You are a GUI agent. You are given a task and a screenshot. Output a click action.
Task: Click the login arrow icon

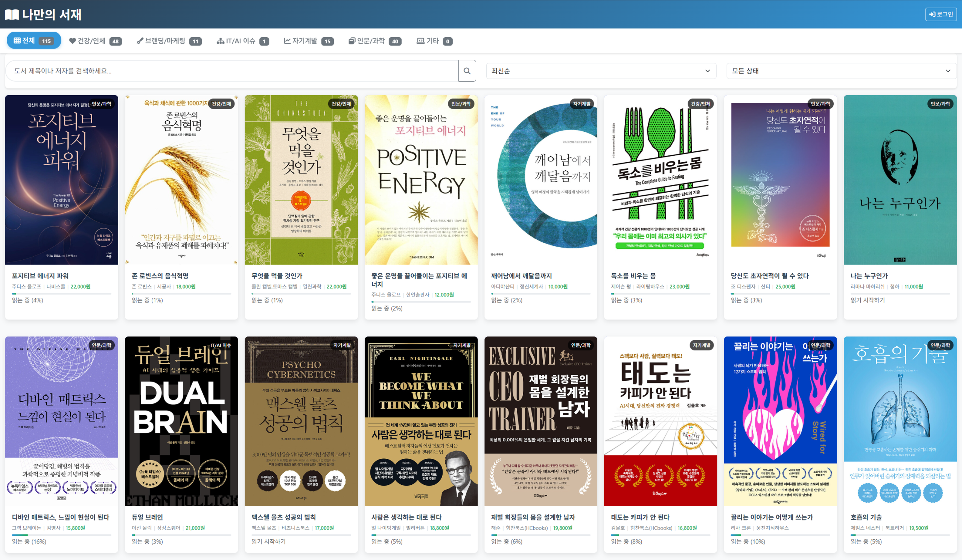point(932,15)
